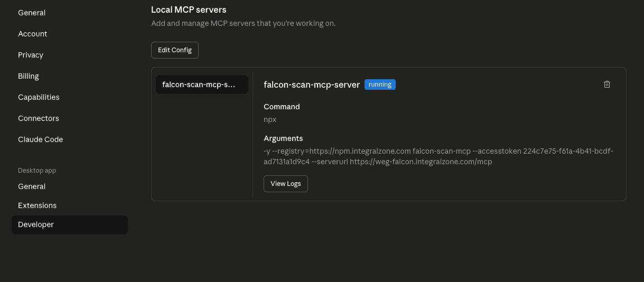Open the General settings at the sidebar top
This screenshot has height=282, width=644.
coord(32,13)
